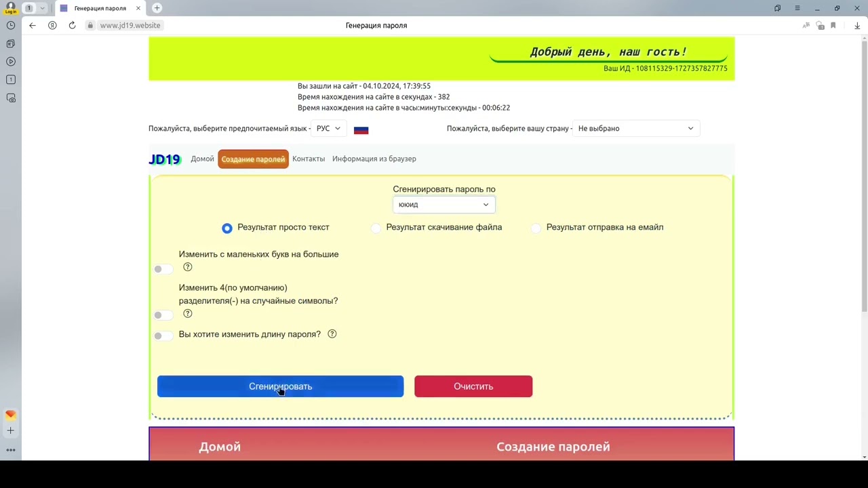Toggle the random separator symbols switch
The width and height of the screenshot is (868, 488).
coord(162,315)
